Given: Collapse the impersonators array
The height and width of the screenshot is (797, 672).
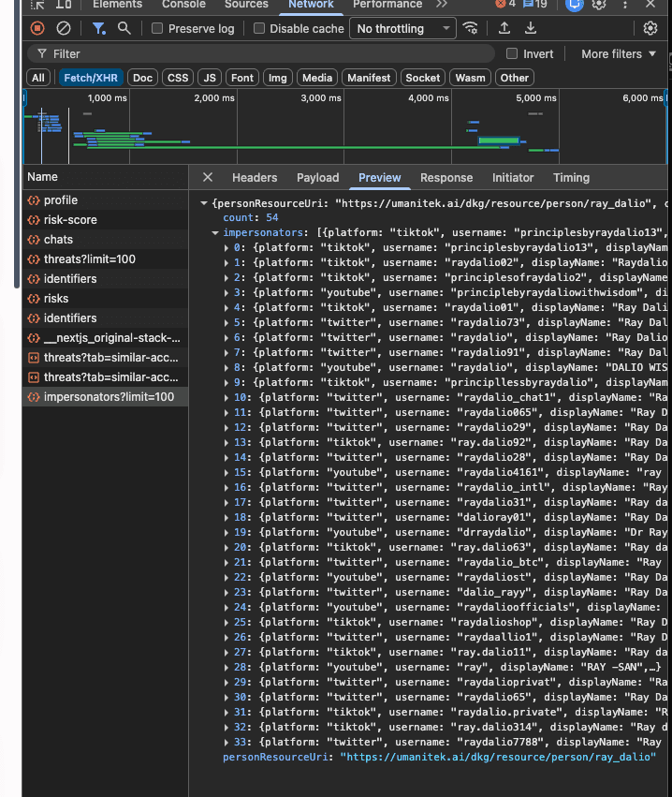Looking at the screenshot, I should tap(215, 233).
